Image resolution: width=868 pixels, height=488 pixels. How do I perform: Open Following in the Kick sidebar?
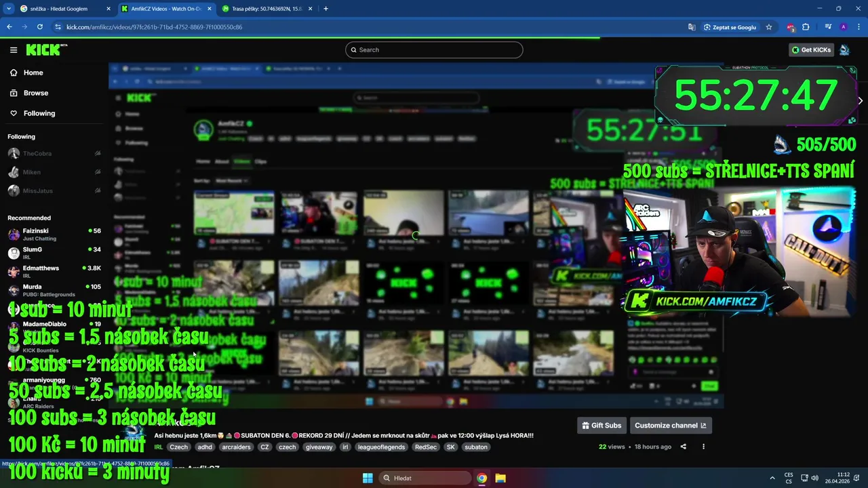pyautogui.click(x=39, y=113)
